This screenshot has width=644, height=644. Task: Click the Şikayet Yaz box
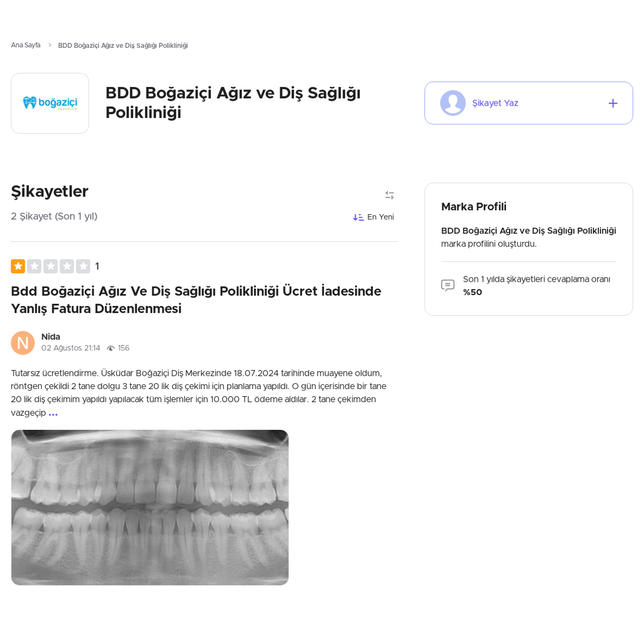(529, 103)
